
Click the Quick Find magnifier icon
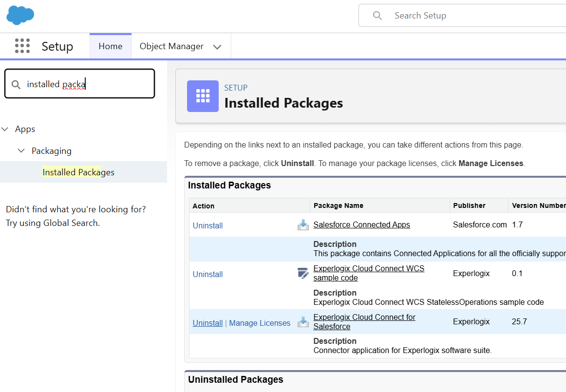point(16,84)
